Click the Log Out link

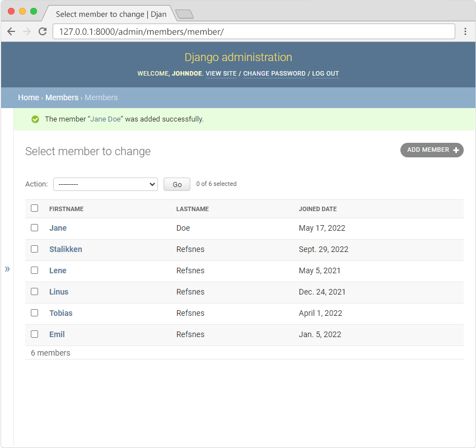pyautogui.click(x=325, y=74)
